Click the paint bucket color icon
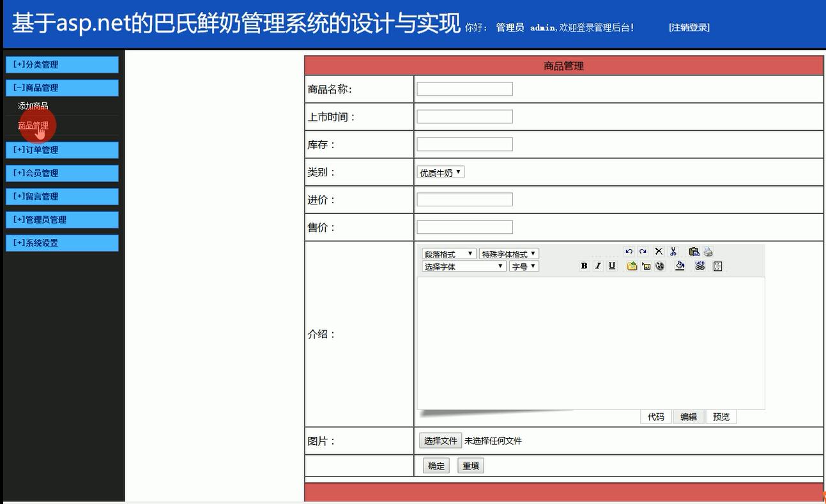 pyautogui.click(x=680, y=266)
